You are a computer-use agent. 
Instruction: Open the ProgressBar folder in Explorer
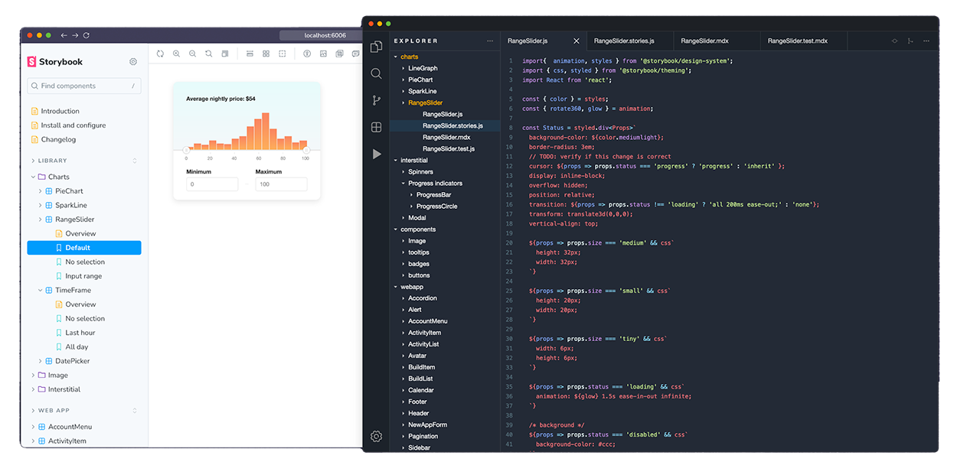point(433,194)
